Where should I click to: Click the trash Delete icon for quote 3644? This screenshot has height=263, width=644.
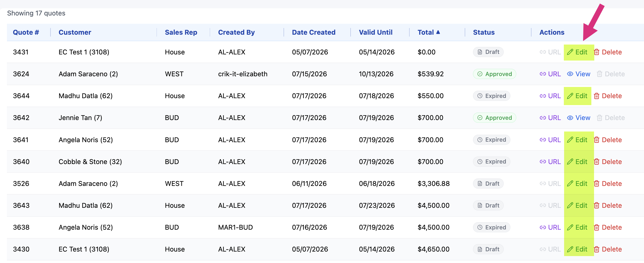click(597, 96)
